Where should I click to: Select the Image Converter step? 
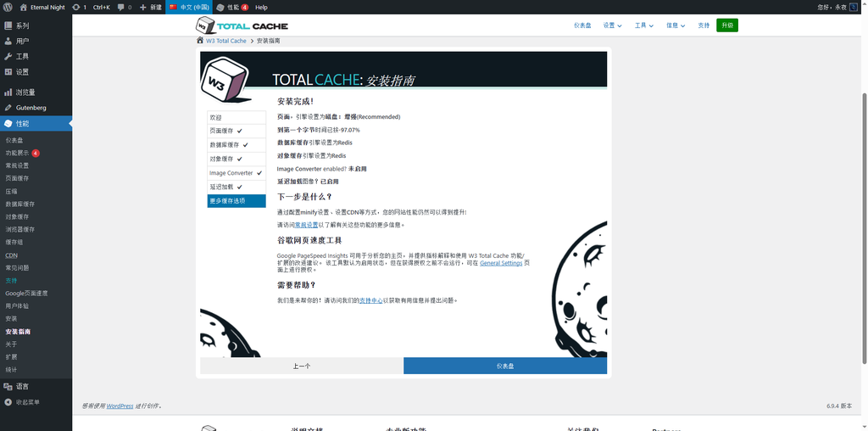pos(236,173)
